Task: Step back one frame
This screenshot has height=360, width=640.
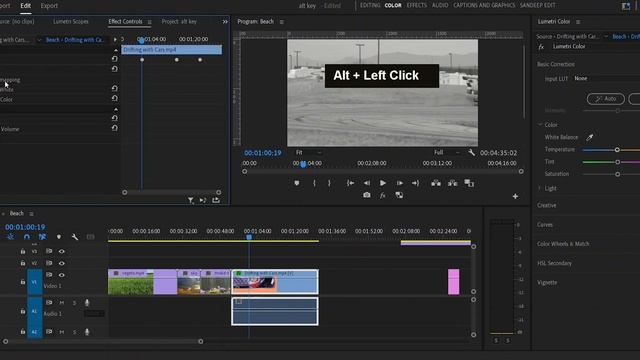Action: point(367,183)
